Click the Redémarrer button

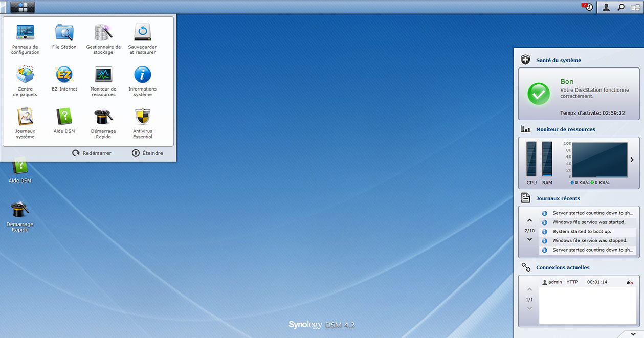(x=92, y=153)
